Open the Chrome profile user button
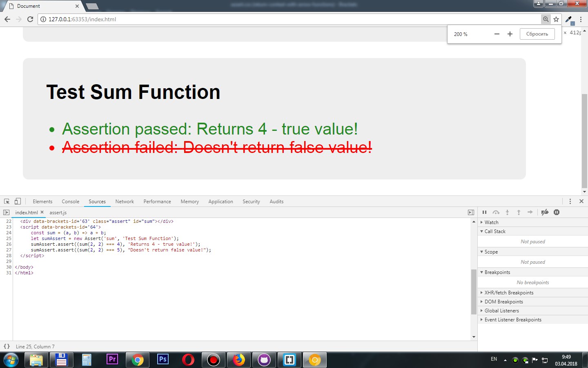The height and width of the screenshot is (368, 588). click(x=539, y=4)
